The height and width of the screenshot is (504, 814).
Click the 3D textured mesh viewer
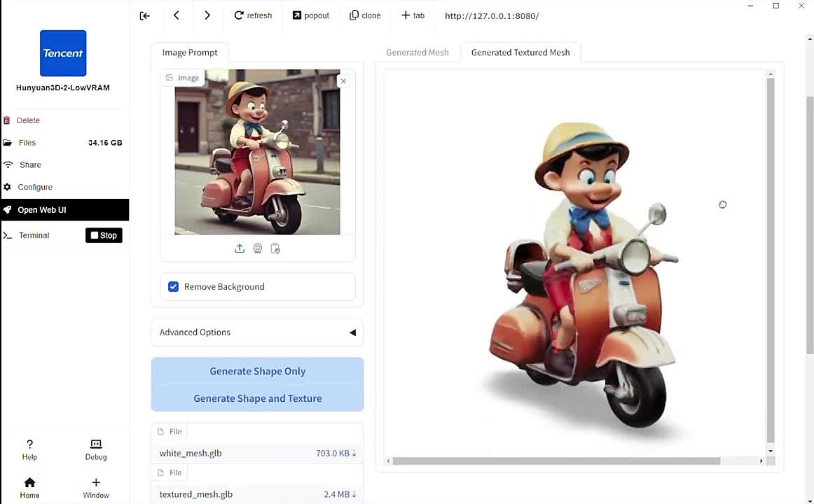click(574, 263)
